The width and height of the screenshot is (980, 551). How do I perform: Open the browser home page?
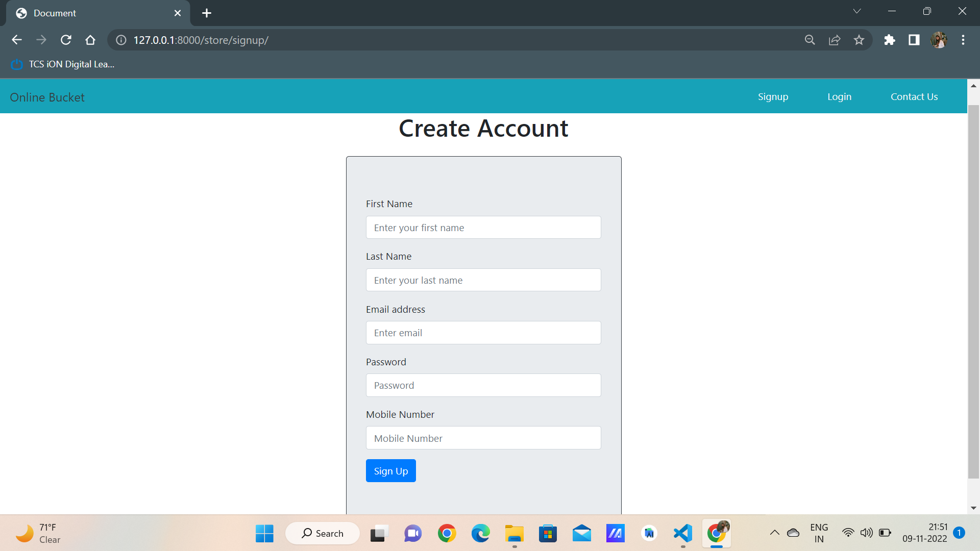click(90, 40)
